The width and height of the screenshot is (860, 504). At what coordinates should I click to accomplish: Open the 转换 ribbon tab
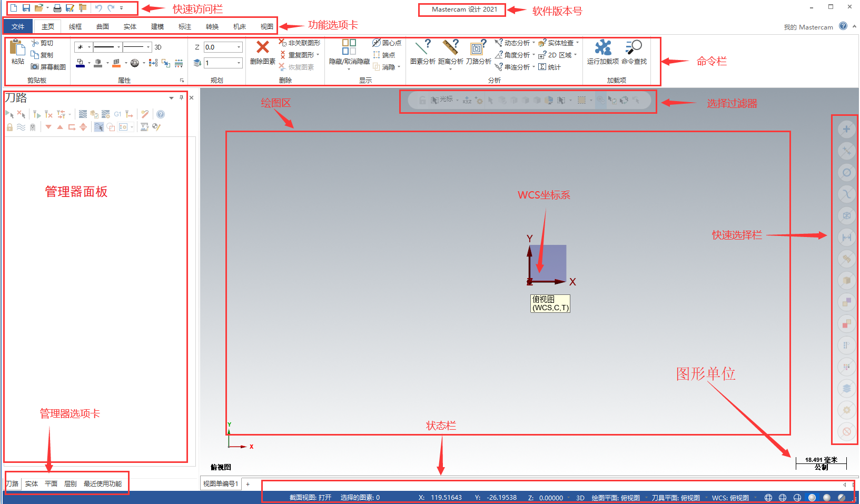click(x=212, y=26)
